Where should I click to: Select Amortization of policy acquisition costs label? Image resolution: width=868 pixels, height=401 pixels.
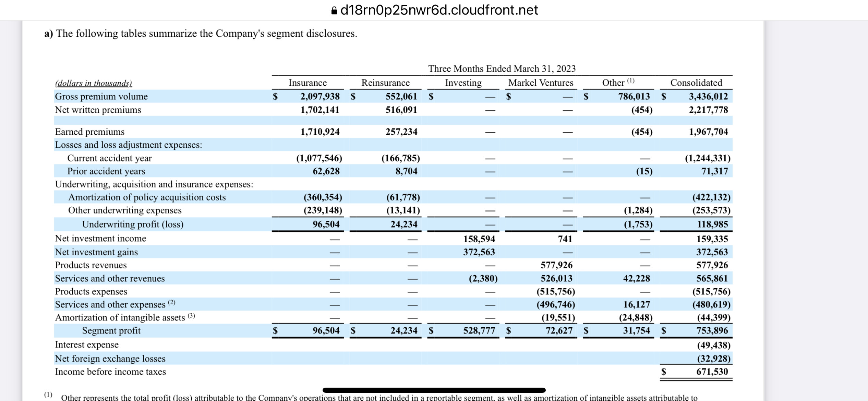pos(147,197)
